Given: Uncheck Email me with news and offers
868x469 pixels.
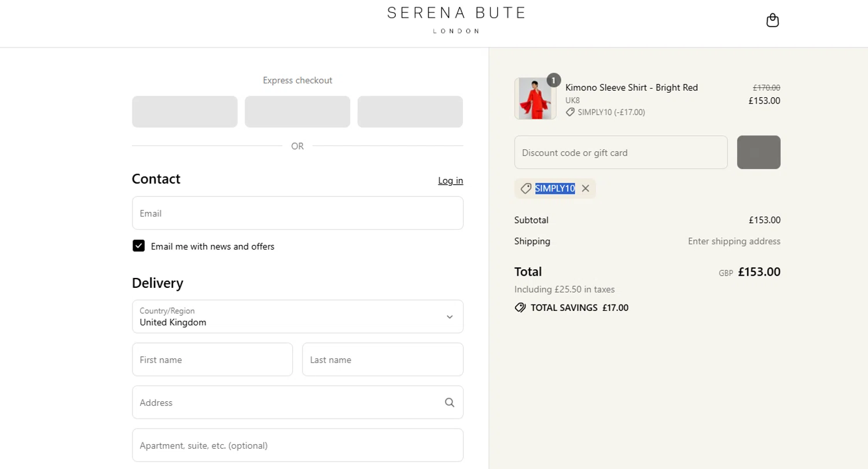Looking at the screenshot, I should pyautogui.click(x=139, y=246).
